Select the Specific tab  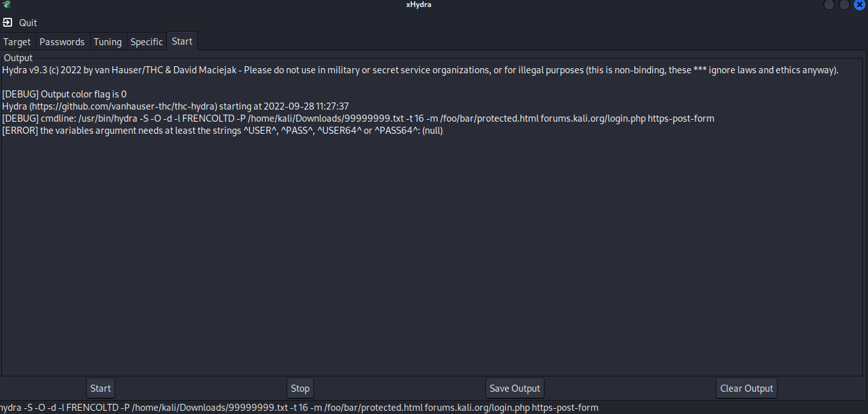pos(146,41)
